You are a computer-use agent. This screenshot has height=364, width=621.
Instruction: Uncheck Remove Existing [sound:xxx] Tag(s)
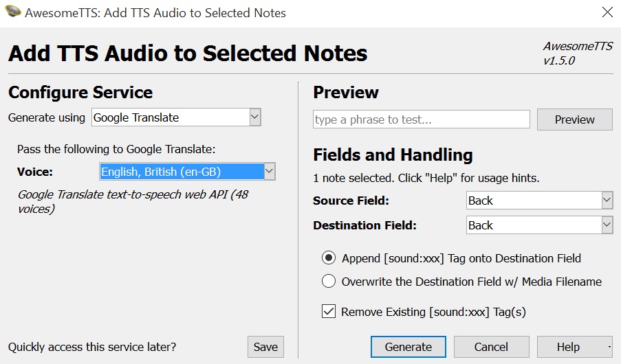tap(329, 312)
